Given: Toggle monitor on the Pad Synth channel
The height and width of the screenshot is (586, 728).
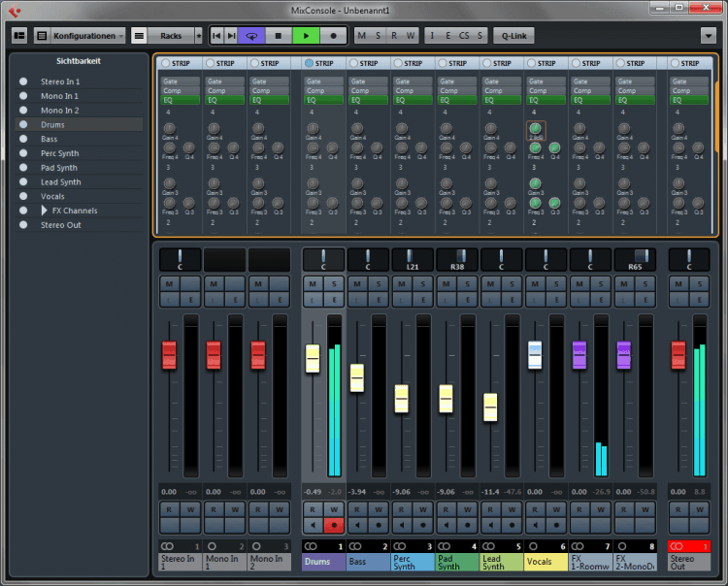Looking at the screenshot, I should pos(447,525).
